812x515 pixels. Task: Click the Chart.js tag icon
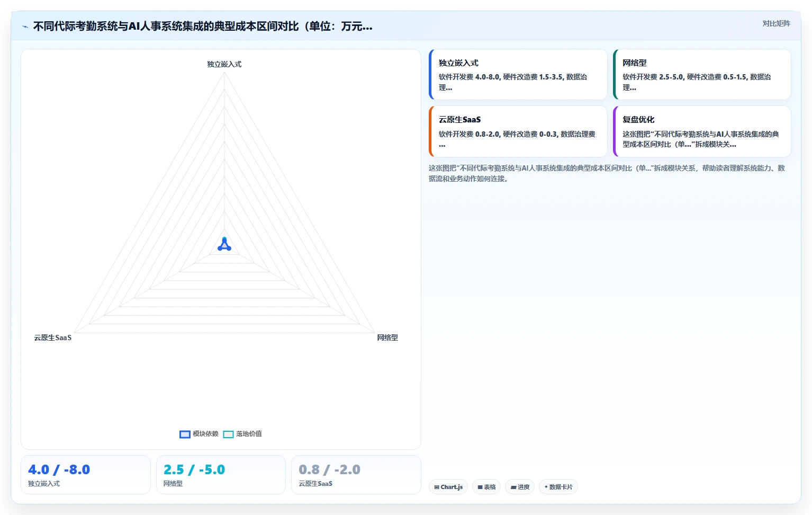437,487
